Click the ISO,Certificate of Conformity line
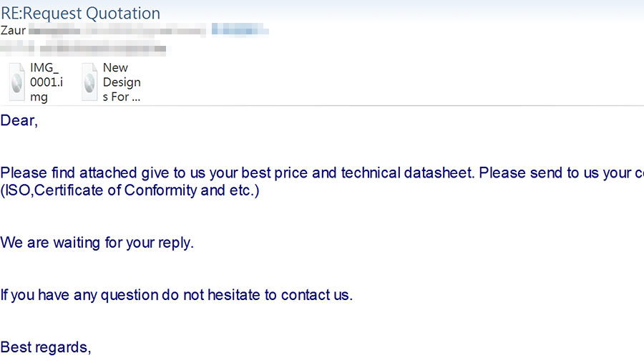The width and height of the screenshot is (644, 363). (130, 190)
